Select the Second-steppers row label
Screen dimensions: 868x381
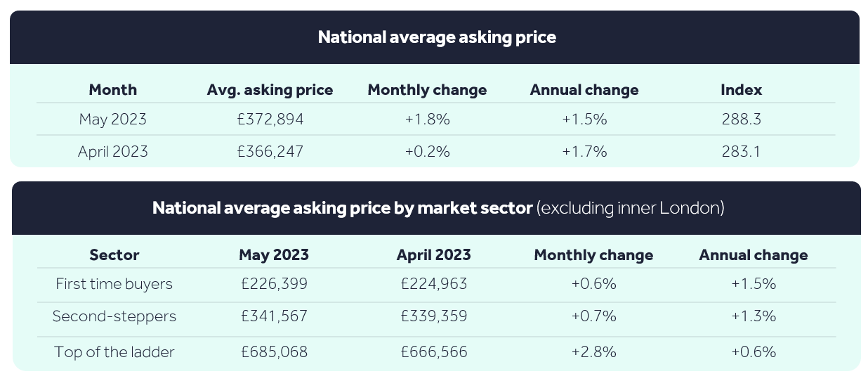coord(114,316)
